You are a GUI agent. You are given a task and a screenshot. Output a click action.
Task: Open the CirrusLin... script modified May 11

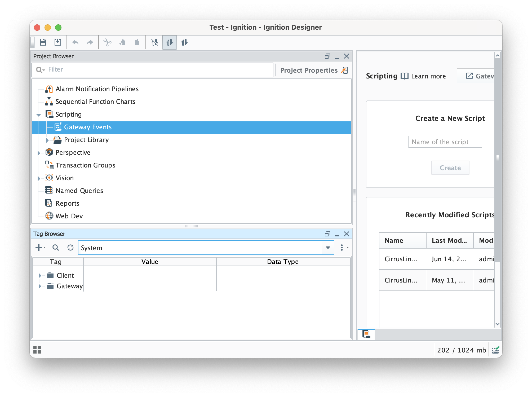pyautogui.click(x=437, y=280)
